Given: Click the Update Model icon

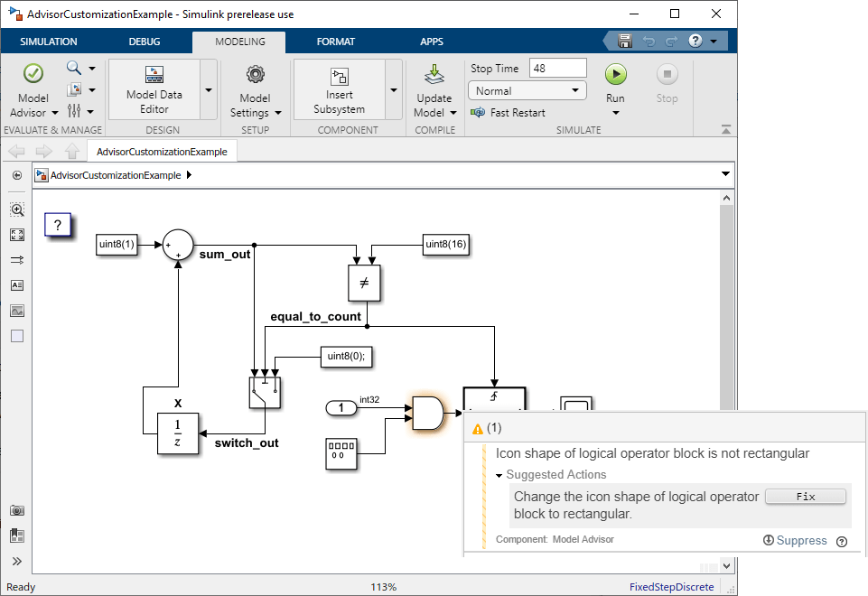Looking at the screenshot, I should (434, 75).
